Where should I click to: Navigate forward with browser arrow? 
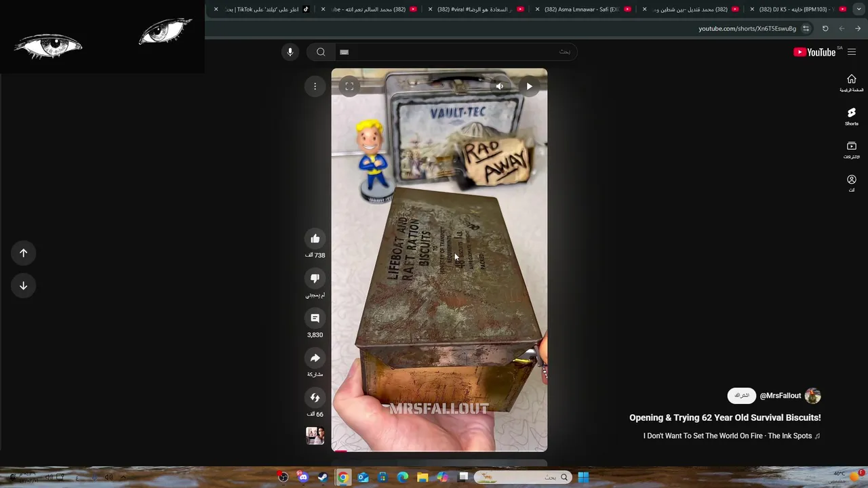pyautogui.click(x=842, y=28)
